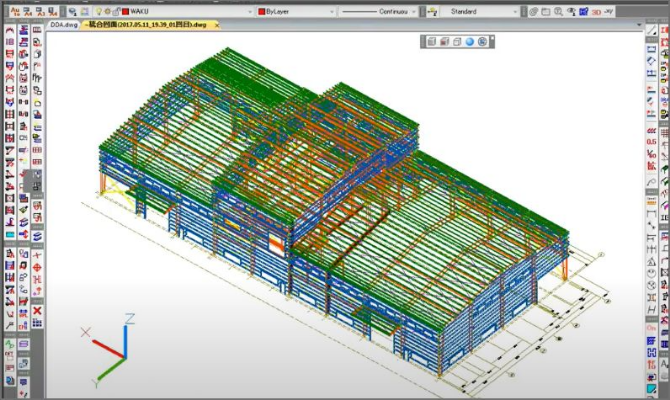Open the ByLayer color dropdown
670x400 pixels.
(x=332, y=12)
